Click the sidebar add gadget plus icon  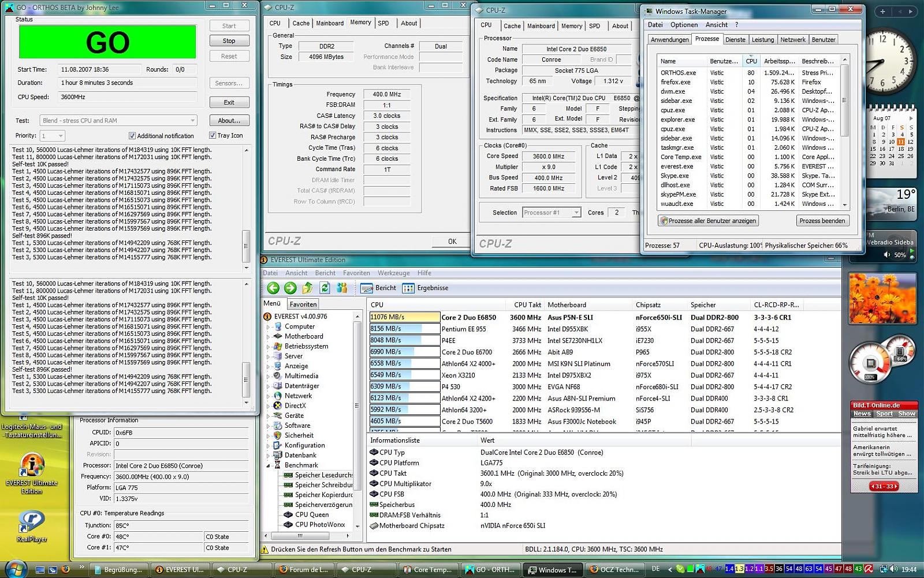pyautogui.click(x=882, y=11)
